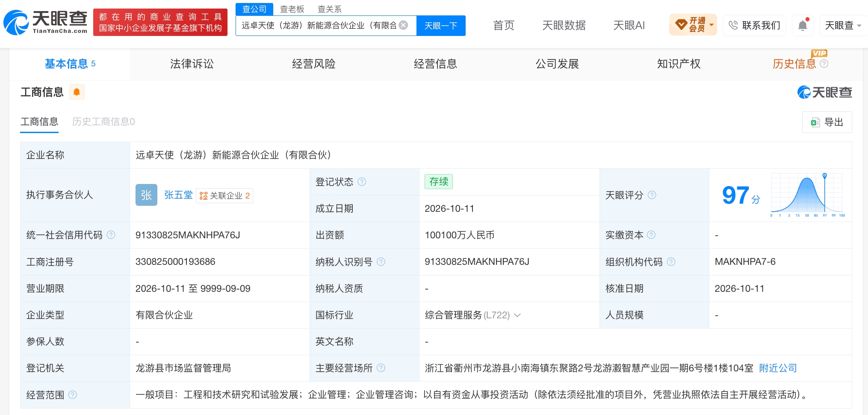
Task: Open help icon next to 登记状态
Action: coord(362,182)
